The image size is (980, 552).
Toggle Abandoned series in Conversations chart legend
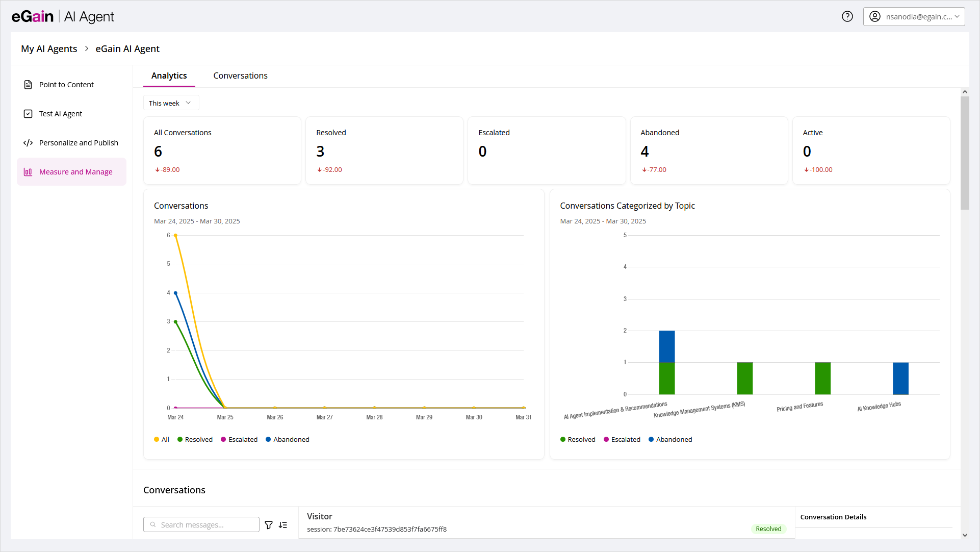(x=288, y=439)
